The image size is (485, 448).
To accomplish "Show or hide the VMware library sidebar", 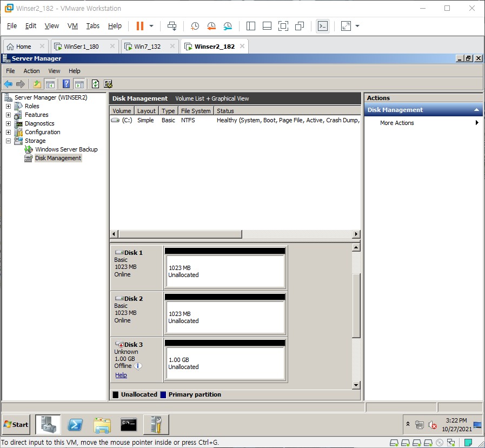I will pyautogui.click(x=250, y=26).
